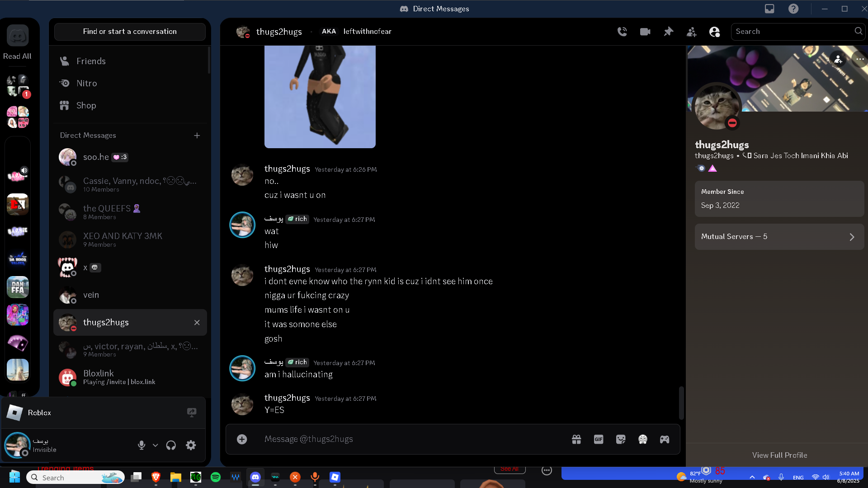Expand microphone input options chevron
This screenshot has width=868, height=488.
point(155,446)
